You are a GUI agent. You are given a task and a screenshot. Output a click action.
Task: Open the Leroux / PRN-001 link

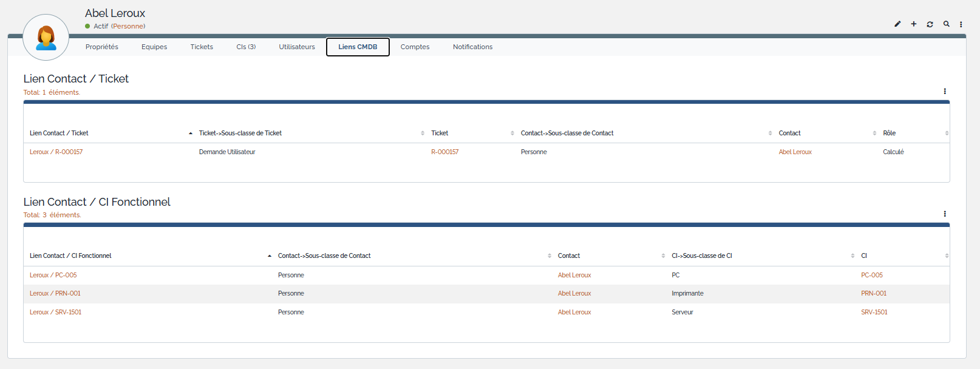(55, 294)
